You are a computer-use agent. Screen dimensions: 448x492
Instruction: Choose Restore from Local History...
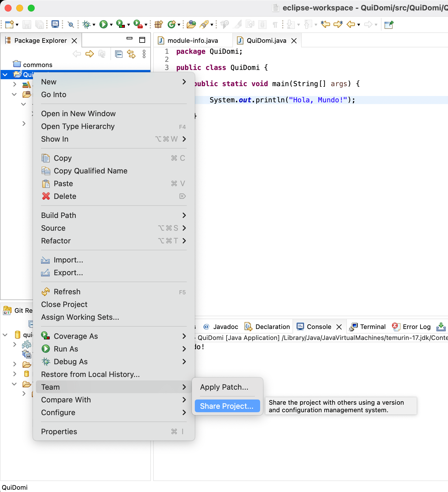click(x=114, y=374)
